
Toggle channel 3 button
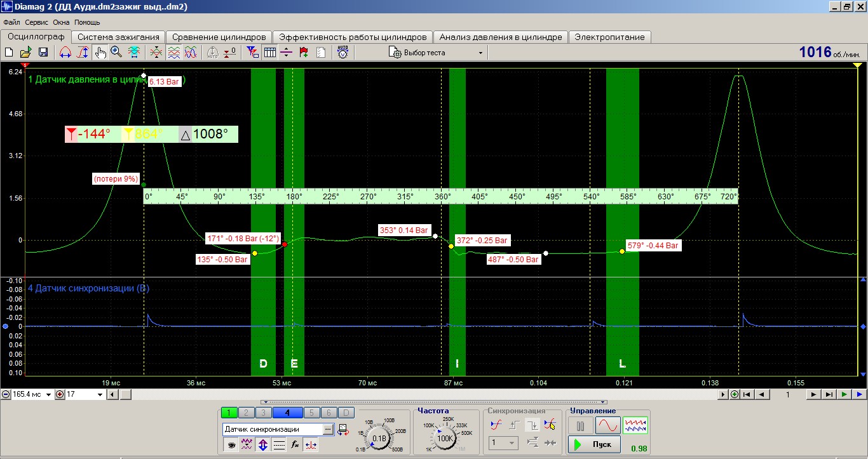coord(264,413)
